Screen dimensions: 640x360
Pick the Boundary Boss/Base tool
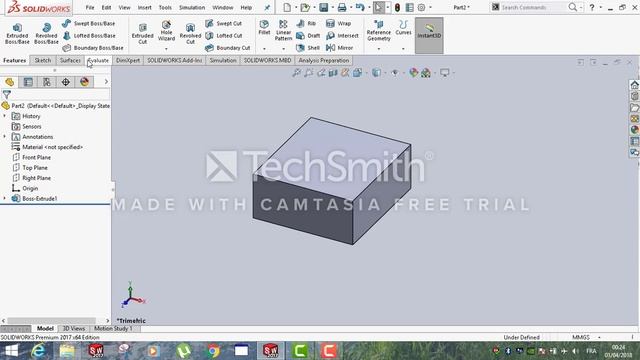[x=93, y=48]
